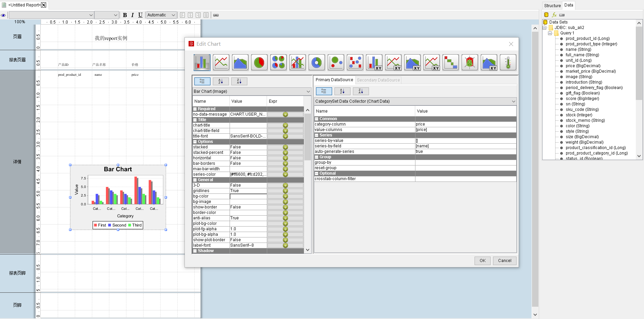Select the Thermometer chart type icon
This screenshot has height=319, width=644.
click(508, 62)
